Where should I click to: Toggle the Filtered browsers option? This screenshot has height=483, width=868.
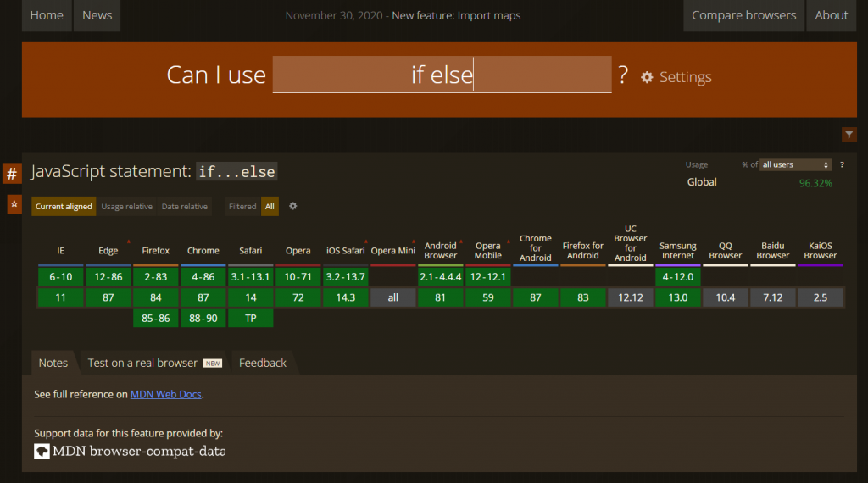[x=242, y=206]
